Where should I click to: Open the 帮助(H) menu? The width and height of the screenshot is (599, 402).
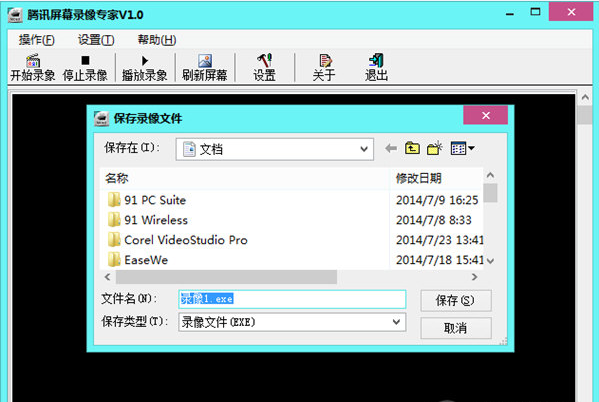click(x=157, y=40)
